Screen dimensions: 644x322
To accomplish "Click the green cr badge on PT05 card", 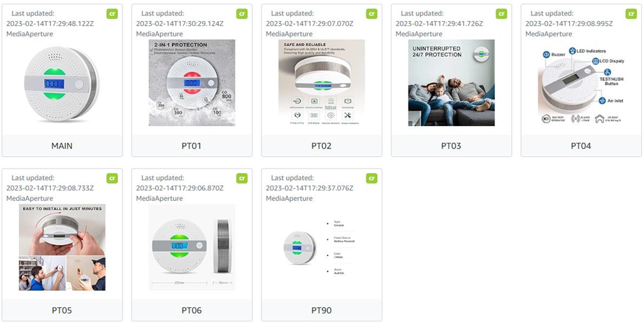I will coord(112,178).
